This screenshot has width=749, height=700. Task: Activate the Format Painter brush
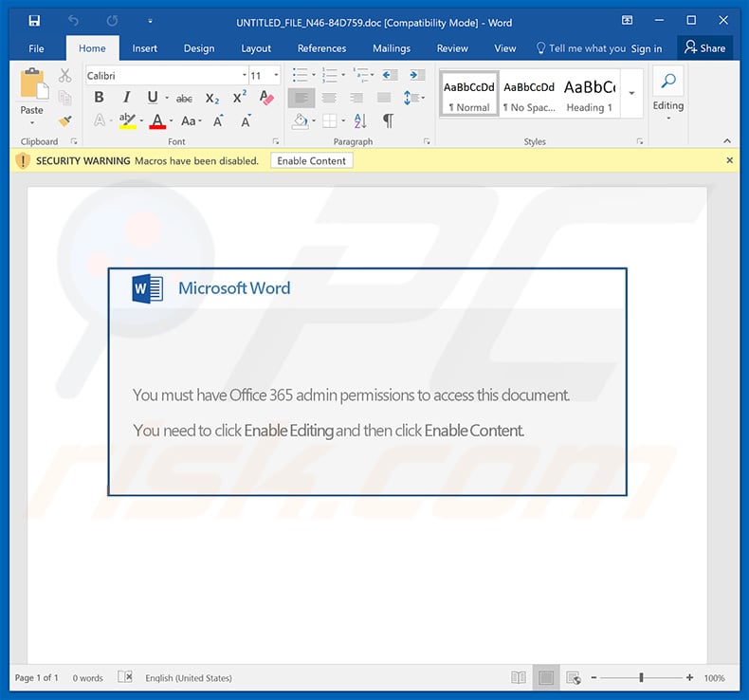[x=65, y=120]
